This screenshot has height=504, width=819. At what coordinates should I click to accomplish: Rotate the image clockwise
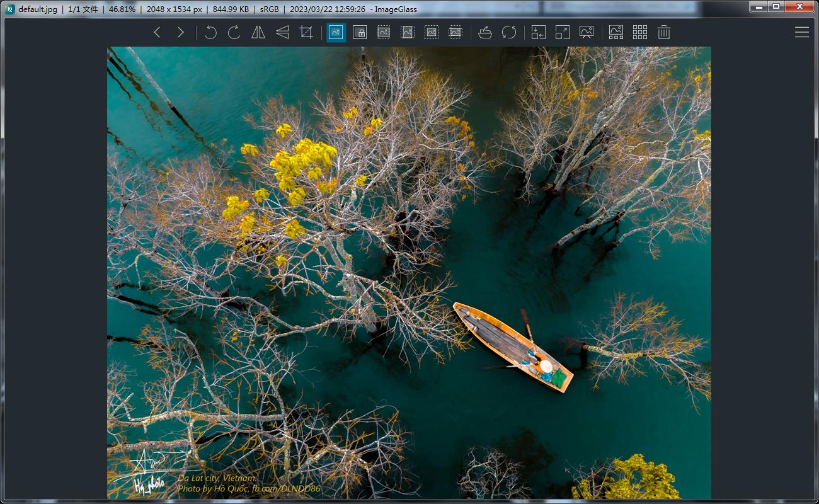coord(234,32)
